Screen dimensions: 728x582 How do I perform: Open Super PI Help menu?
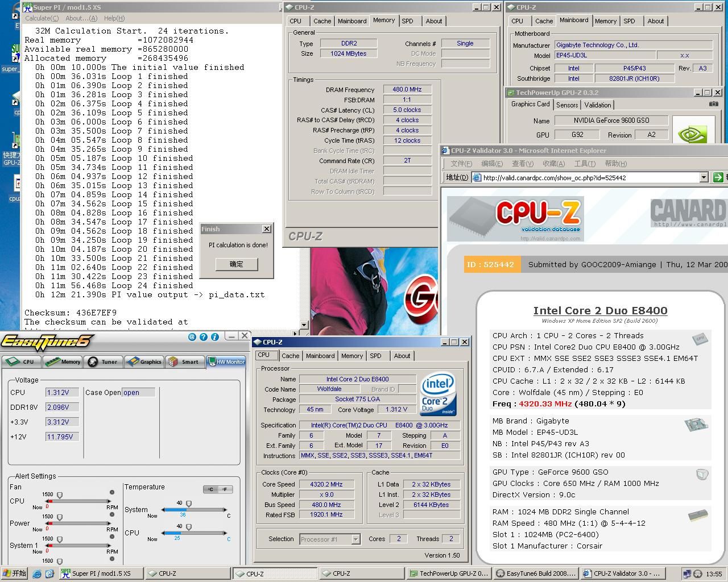(x=114, y=18)
